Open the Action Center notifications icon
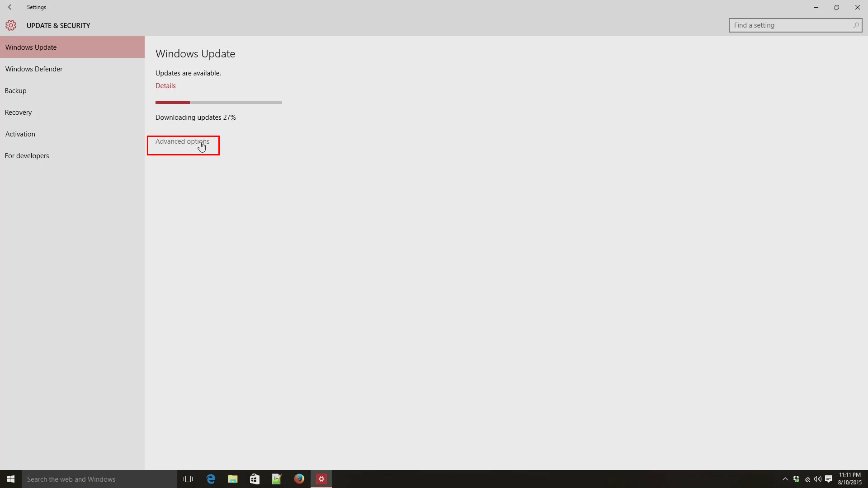The height and width of the screenshot is (488, 868). pos(829,479)
